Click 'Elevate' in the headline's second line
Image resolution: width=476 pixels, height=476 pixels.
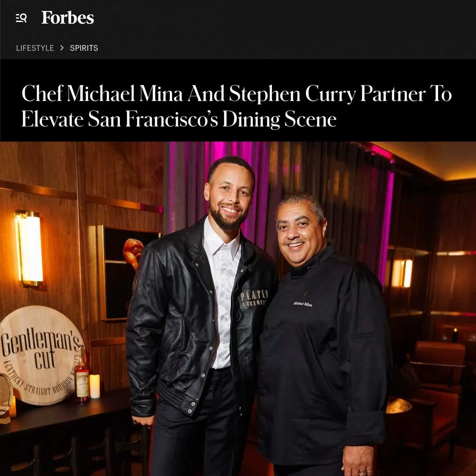click(x=52, y=119)
